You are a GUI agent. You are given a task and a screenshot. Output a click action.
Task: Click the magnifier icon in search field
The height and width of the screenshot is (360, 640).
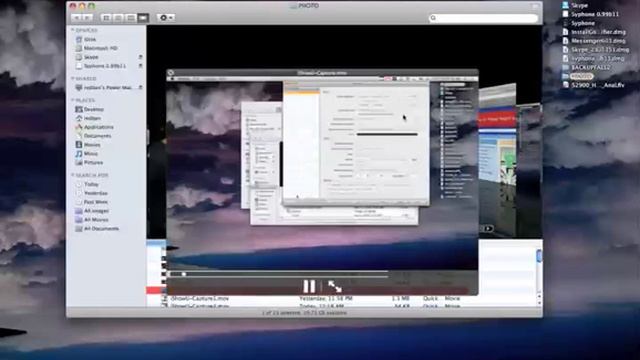(x=433, y=18)
